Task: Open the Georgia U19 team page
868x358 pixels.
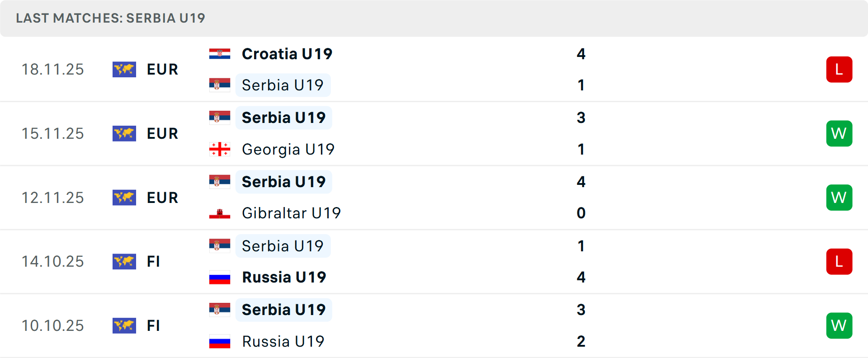Action: coord(288,149)
